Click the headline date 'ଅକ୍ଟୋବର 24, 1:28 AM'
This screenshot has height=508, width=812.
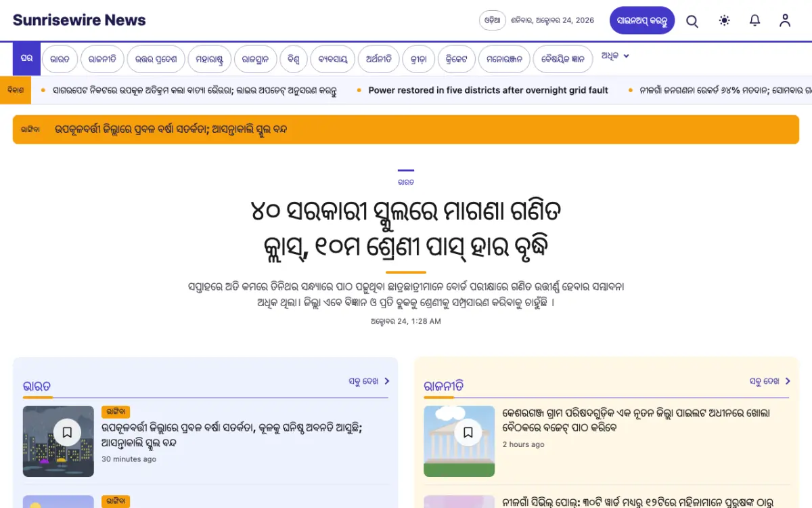[406, 321]
